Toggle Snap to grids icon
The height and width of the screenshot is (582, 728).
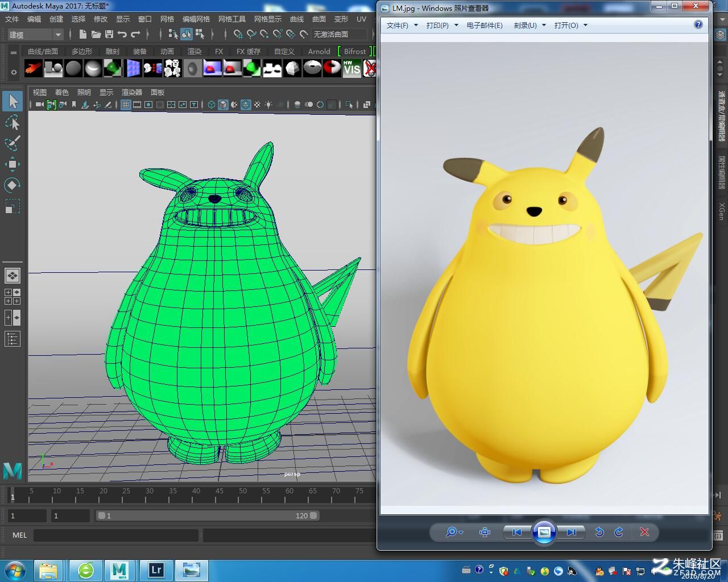tap(238, 34)
